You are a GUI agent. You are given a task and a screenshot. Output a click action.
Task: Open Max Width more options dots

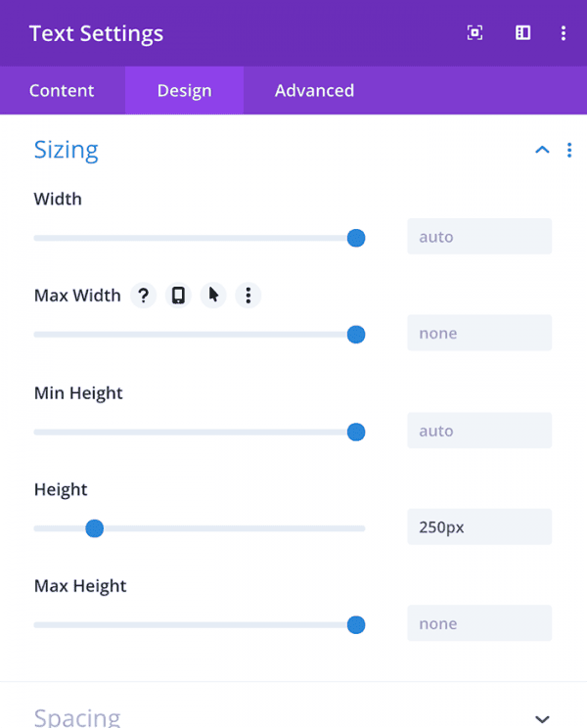coord(248,296)
